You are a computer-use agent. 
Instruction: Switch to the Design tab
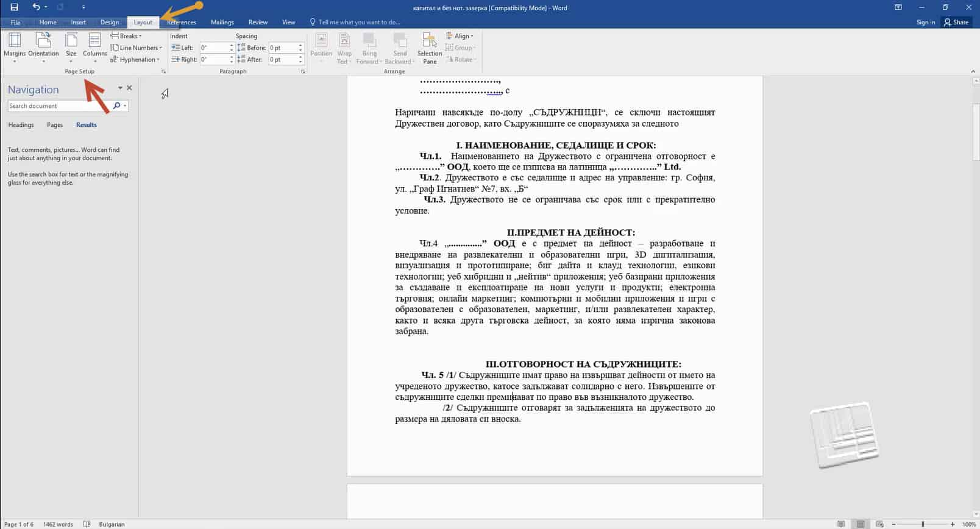click(x=110, y=23)
